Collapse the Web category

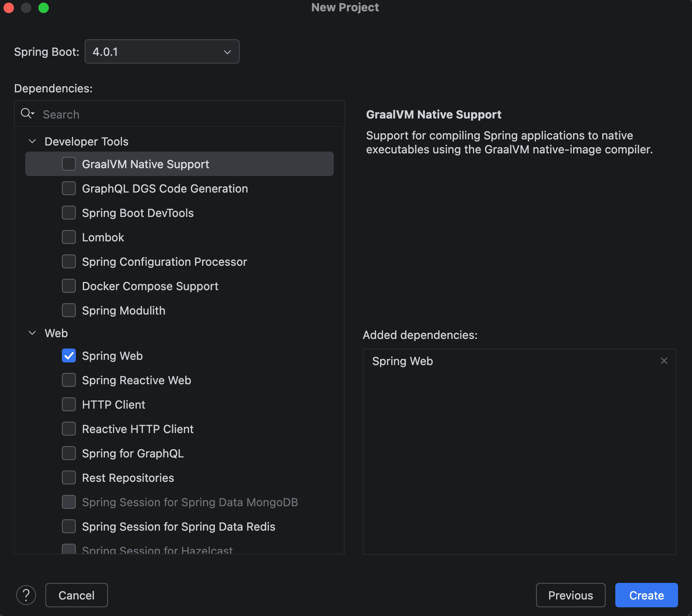click(32, 333)
